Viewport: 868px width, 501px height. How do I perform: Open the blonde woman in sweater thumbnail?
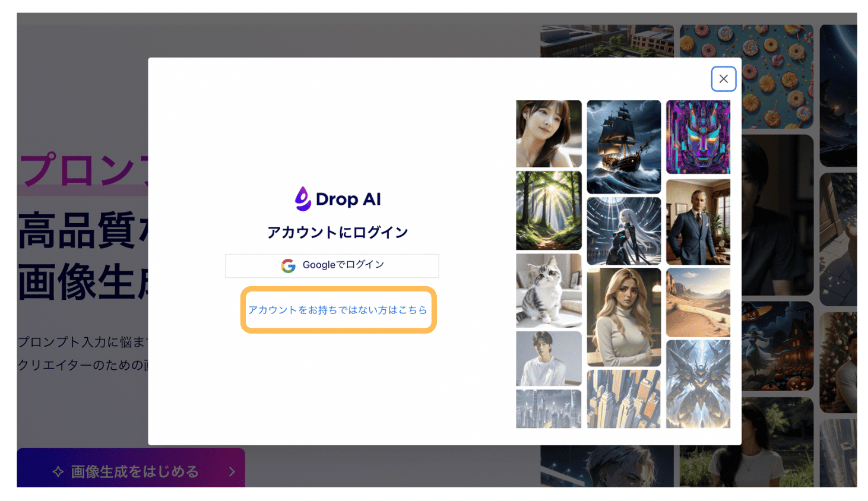[623, 317]
